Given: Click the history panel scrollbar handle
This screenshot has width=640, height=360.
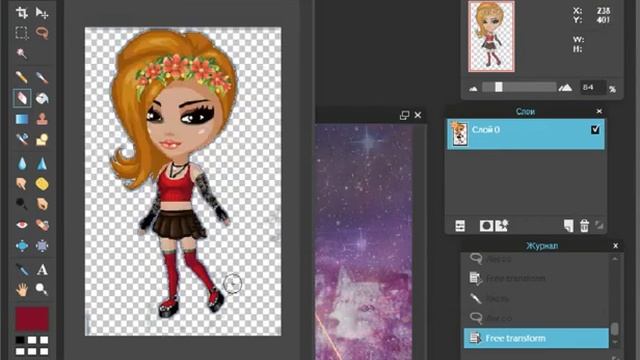Looking at the screenshot, I should [615, 329].
